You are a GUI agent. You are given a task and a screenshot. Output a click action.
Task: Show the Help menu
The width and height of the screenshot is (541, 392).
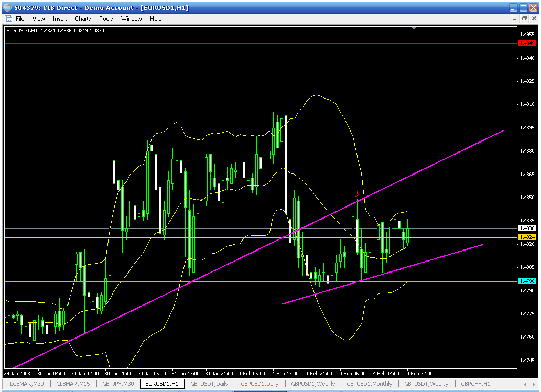(156, 18)
